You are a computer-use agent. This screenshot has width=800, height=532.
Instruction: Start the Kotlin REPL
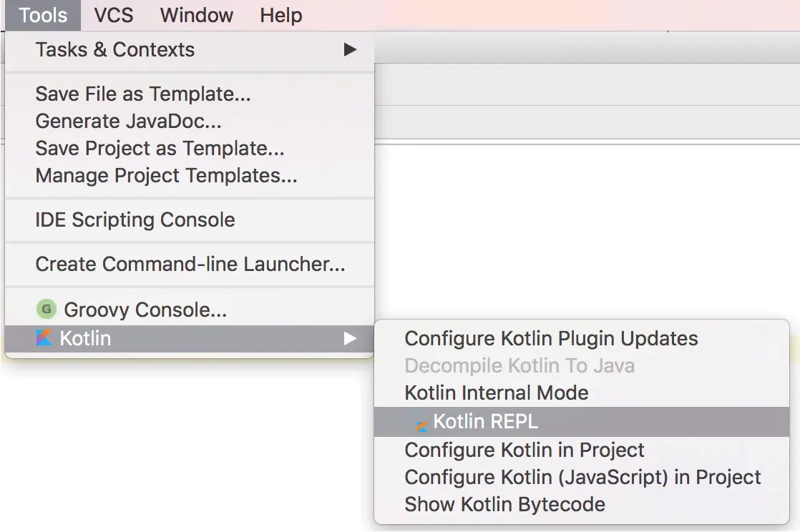coord(582,422)
